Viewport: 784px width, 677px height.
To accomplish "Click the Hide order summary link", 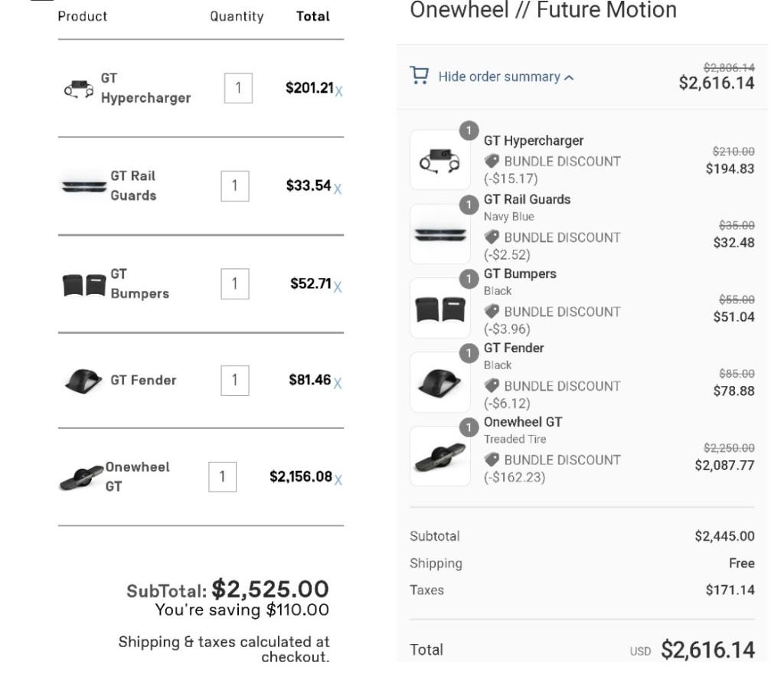I will click(x=498, y=77).
